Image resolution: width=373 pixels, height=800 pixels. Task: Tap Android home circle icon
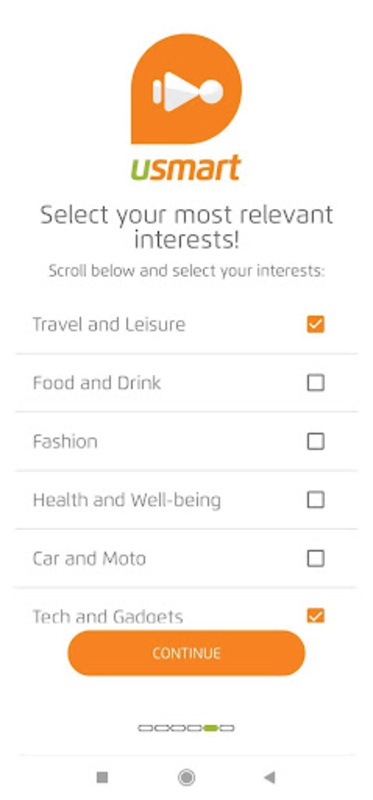186,777
